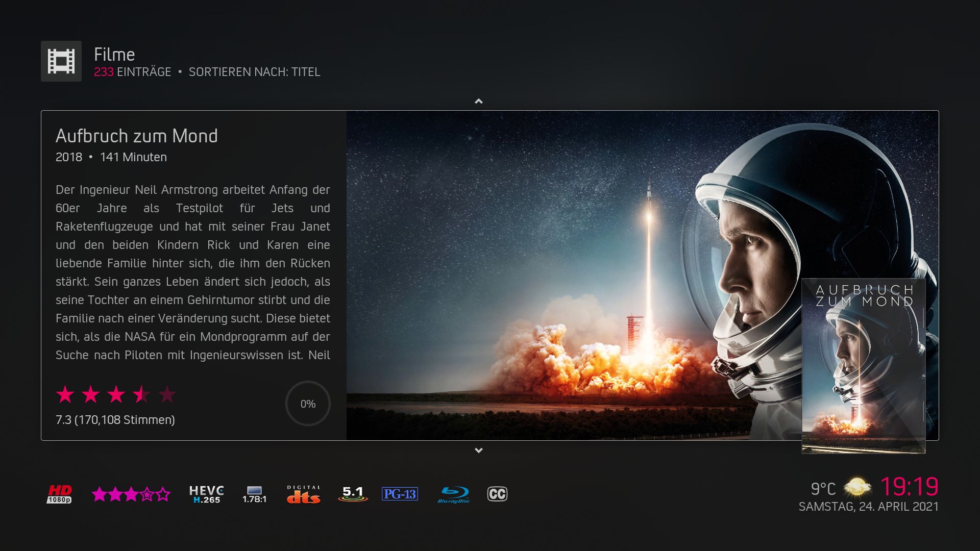Screen dimensions: 980x551
Task: Click the pink star rating row
Action: point(116,394)
